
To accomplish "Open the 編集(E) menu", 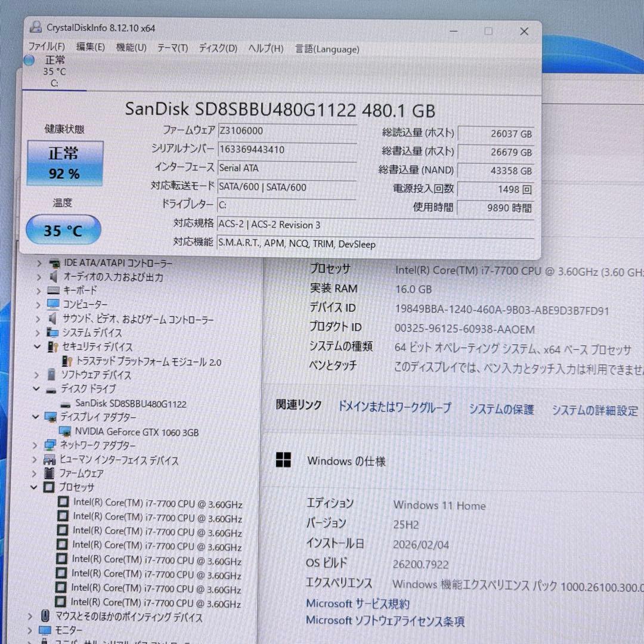I will pyautogui.click(x=91, y=47).
